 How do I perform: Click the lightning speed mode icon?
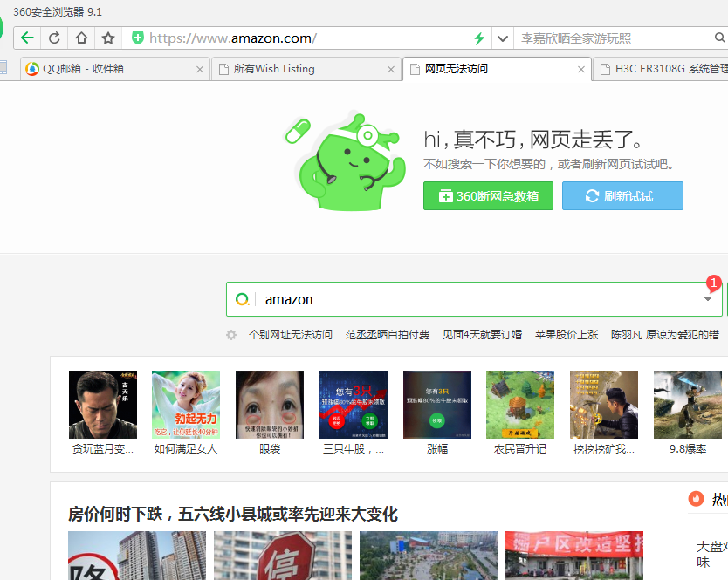479,38
